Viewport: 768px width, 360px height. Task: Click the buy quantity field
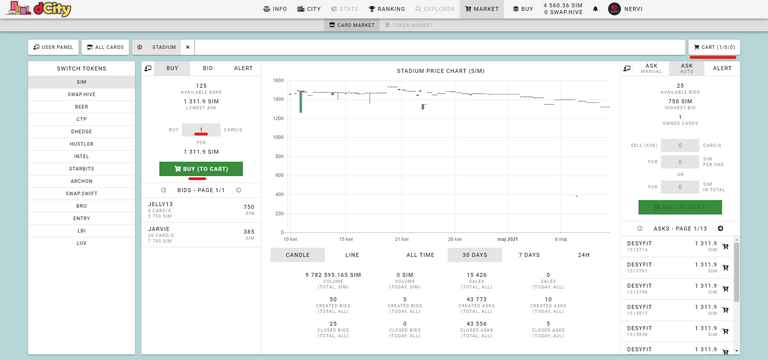pyautogui.click(x=201, y=130)
